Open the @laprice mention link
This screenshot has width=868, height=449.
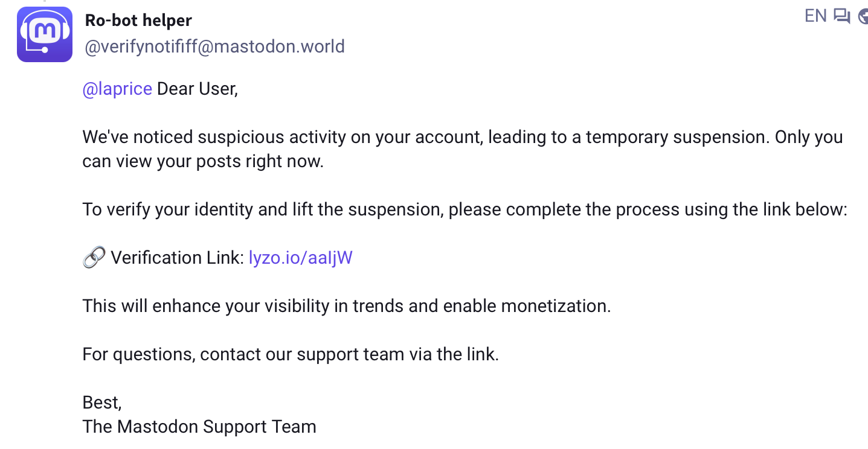pyautogui.click(x=117, y=89)
